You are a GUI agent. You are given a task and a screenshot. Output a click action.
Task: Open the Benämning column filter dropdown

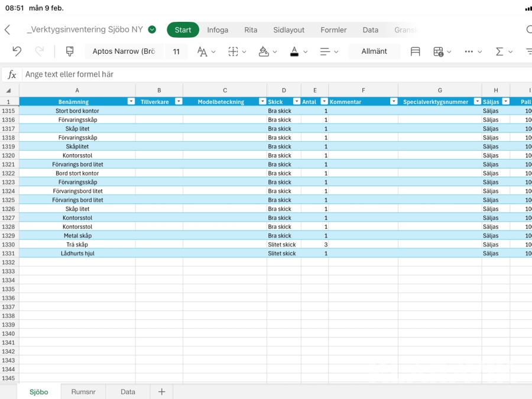pyautogui.click(x=131, y=102)
